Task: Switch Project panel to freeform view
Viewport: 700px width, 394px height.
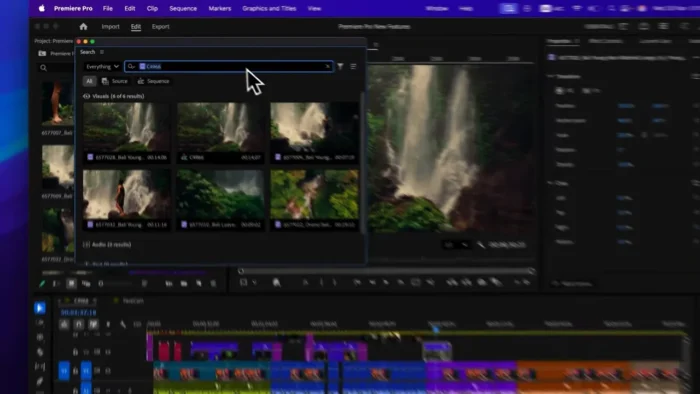Action: 86,283
